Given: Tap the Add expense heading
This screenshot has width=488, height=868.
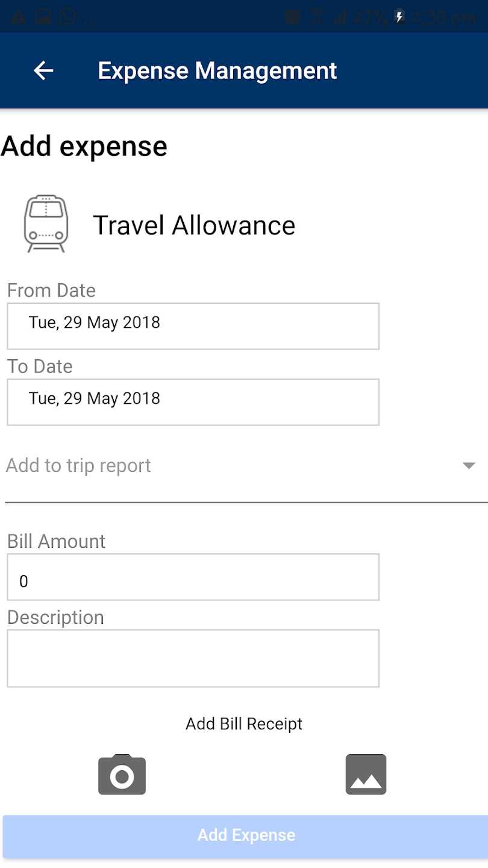Looking at the screenshot, I should pos(84,146).
